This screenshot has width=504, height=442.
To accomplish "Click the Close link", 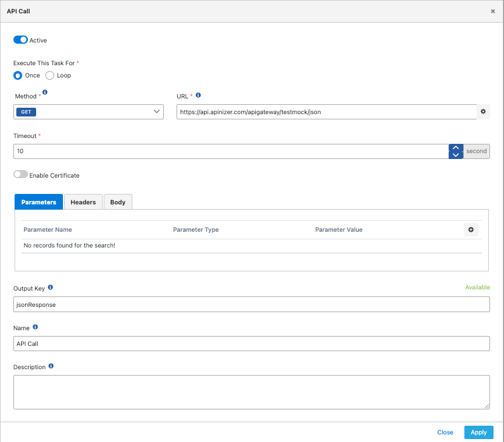I will click(x=445, y=432).
